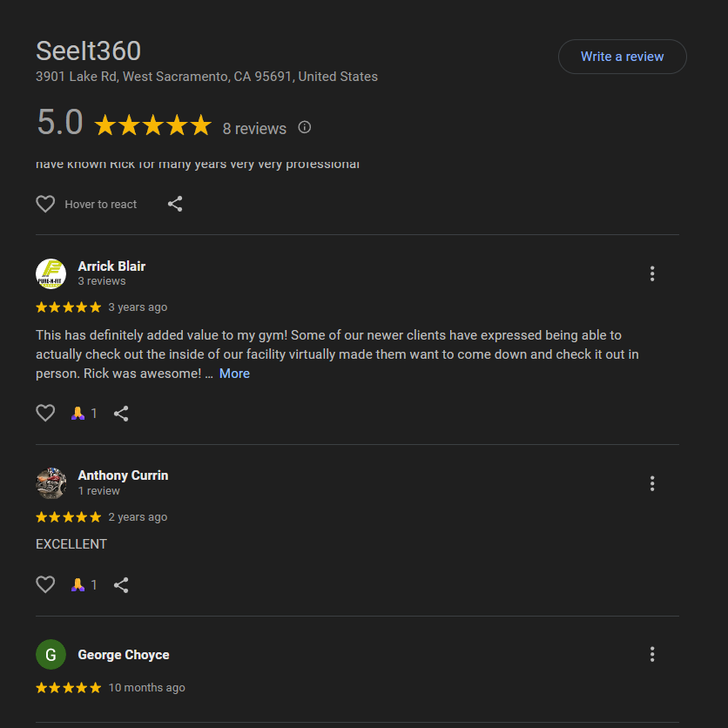Viewport: 728px width, 728px height.
Task: Open Arrick Blair's profile avatar
Action: (x=51, y=273)
